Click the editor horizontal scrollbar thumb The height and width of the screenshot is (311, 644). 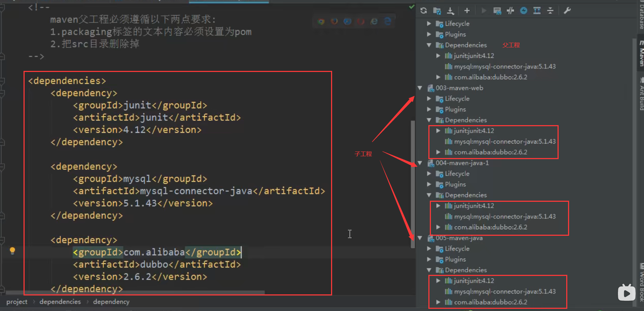136,293
